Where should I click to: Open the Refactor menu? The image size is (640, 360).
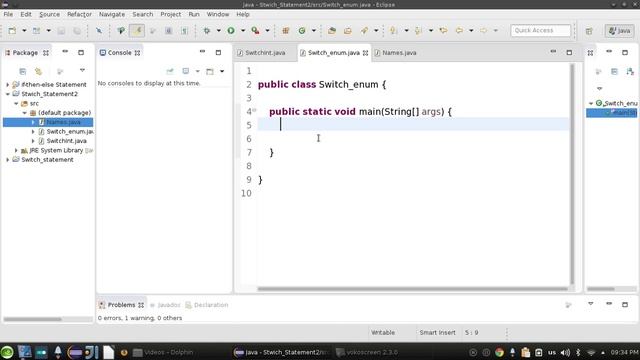(x=79, y=14)
